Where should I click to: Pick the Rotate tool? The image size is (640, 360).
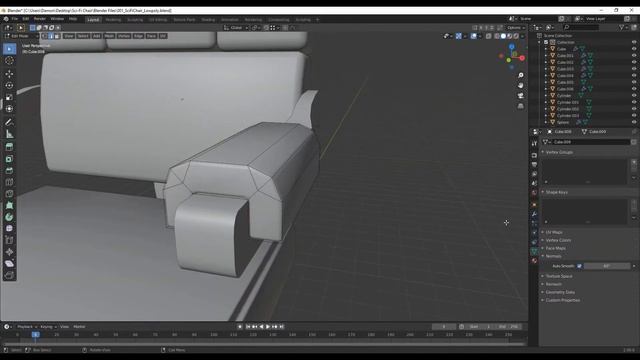[9, 86]
